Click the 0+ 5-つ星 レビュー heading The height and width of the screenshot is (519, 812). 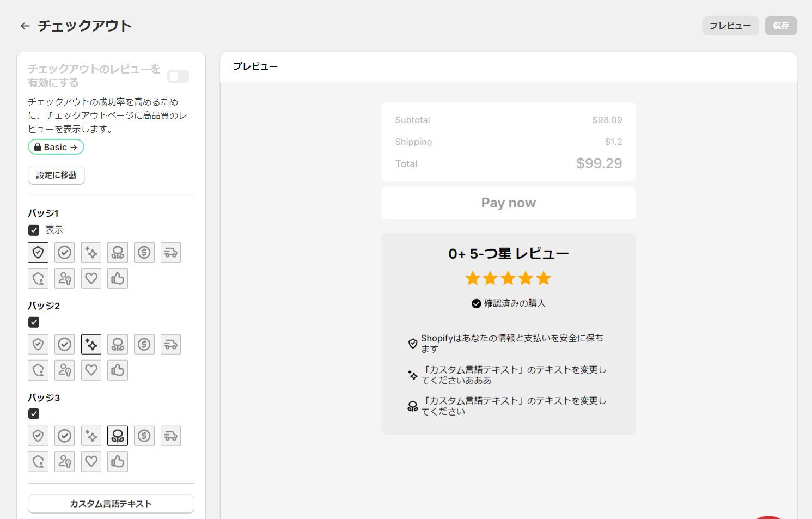[x=509, y=254]
